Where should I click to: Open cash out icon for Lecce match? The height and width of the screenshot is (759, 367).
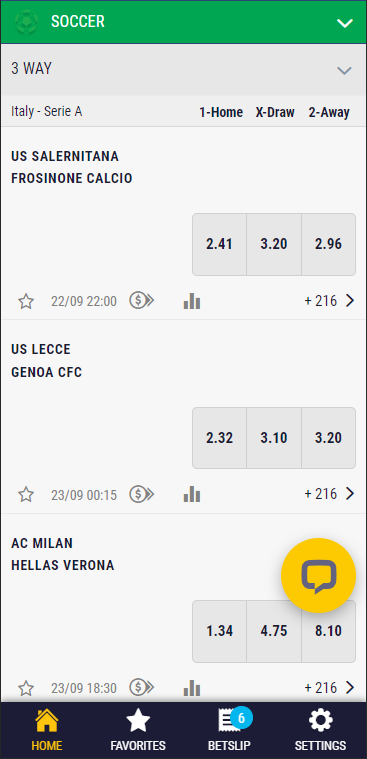pos(141,494)
